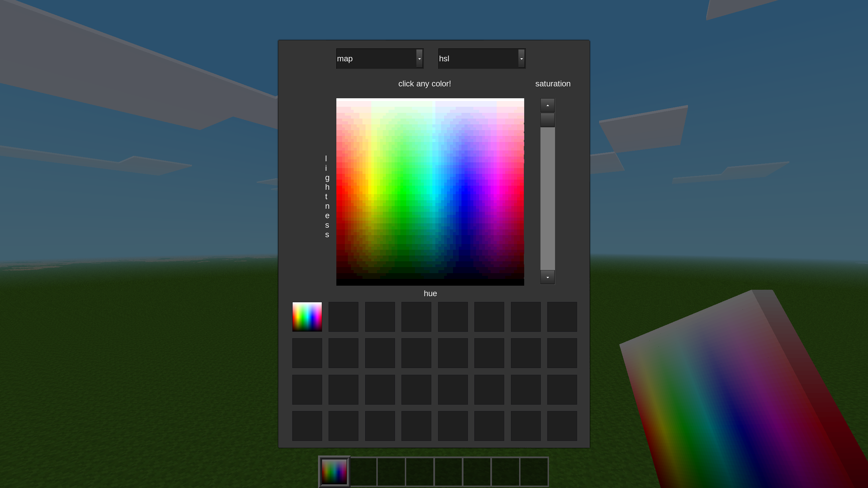The width and height of the screenshot is (868, 488).
Task: Click the rainbow palette item in inventory
Action: click(x=307, y=317)
